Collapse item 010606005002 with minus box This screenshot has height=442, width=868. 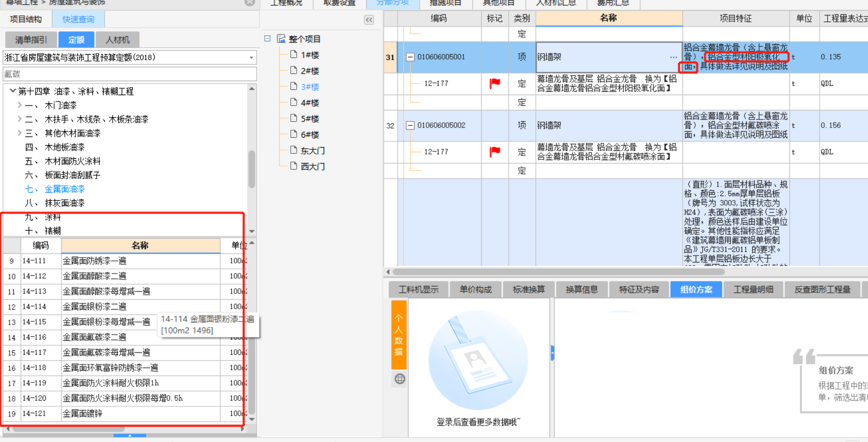(x=410, y=125)
